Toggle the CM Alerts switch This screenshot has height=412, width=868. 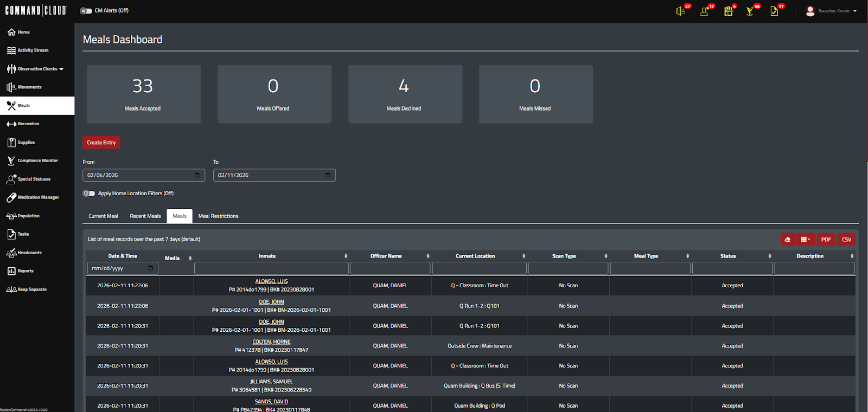pyautogui.click(x=86, y=11)
